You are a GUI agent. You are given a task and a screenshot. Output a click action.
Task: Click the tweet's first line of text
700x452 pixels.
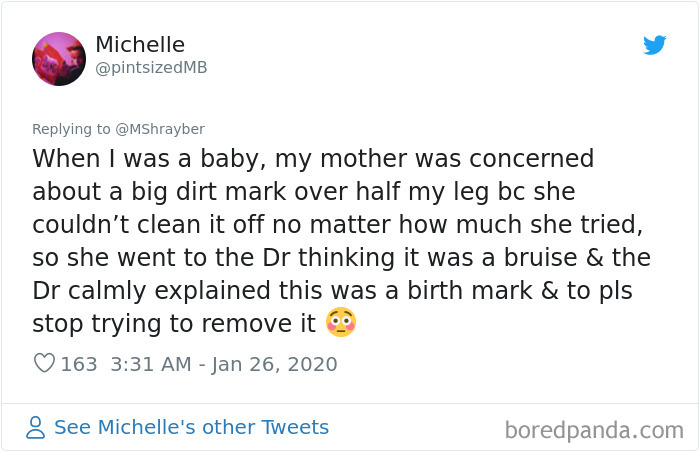313,159
